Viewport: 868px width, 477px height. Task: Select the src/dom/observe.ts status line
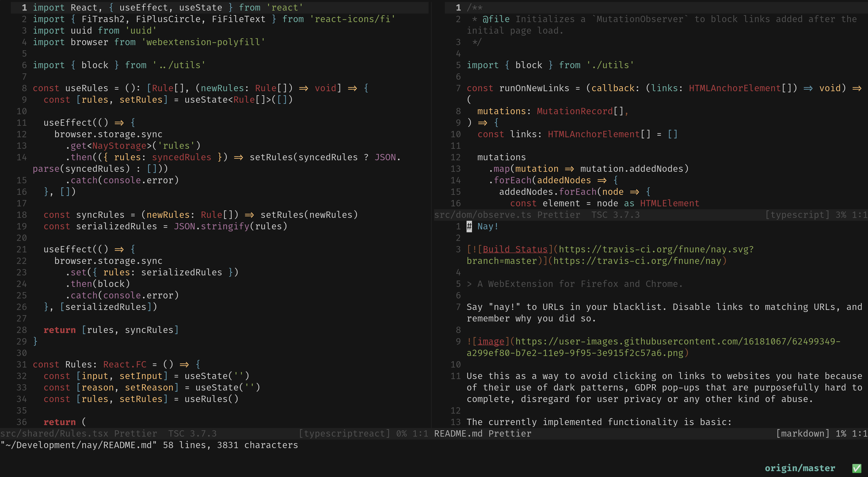483,215
